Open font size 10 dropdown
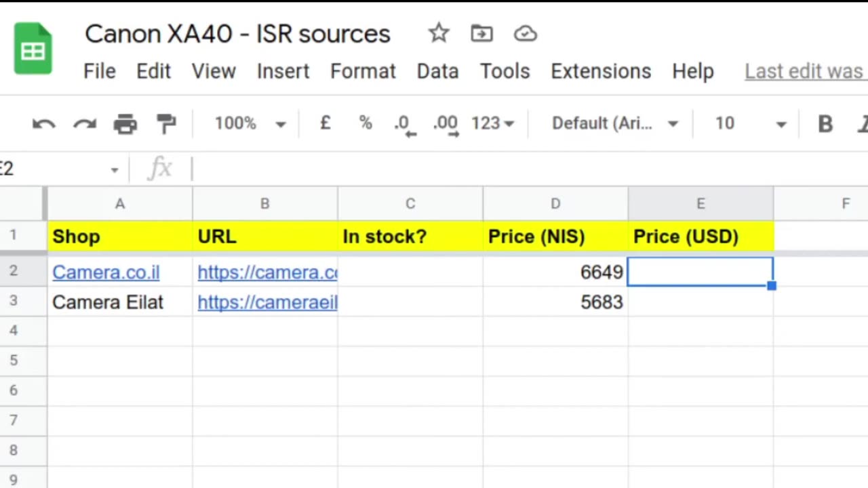 [750, 123]
